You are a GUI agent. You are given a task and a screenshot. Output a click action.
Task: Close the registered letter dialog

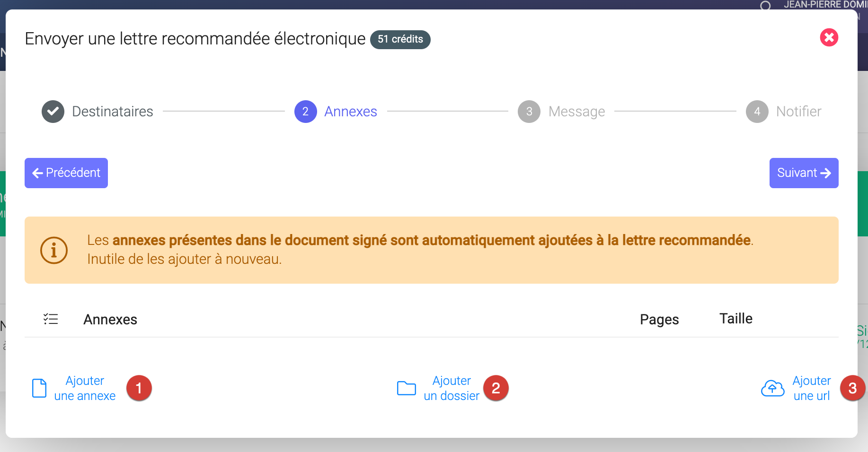point(829,37)
